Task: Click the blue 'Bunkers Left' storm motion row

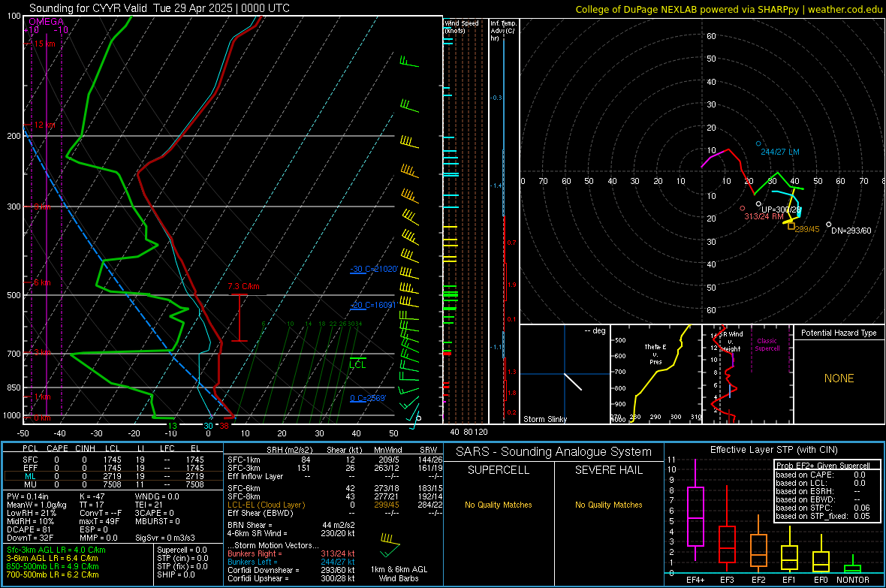Action: tap(291, 562)
